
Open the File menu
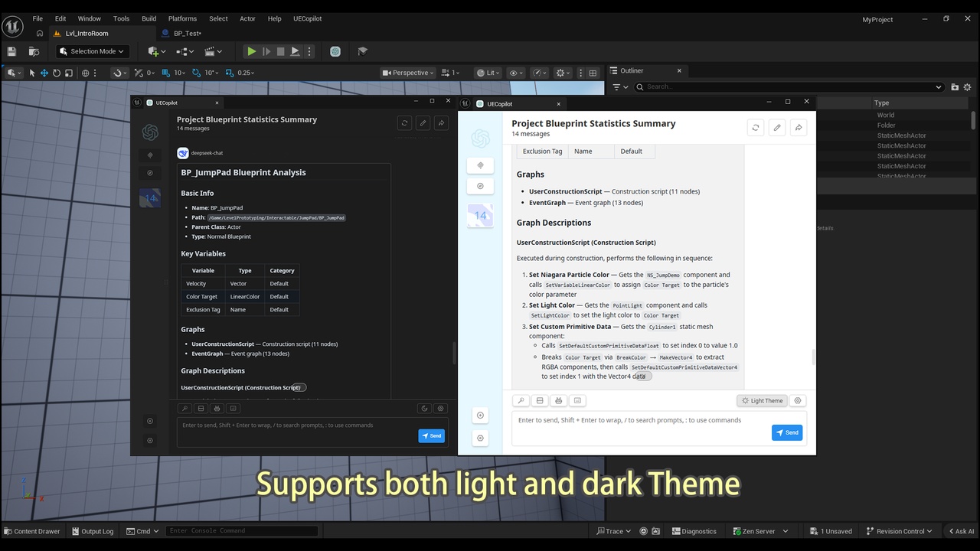coord(38,18)
